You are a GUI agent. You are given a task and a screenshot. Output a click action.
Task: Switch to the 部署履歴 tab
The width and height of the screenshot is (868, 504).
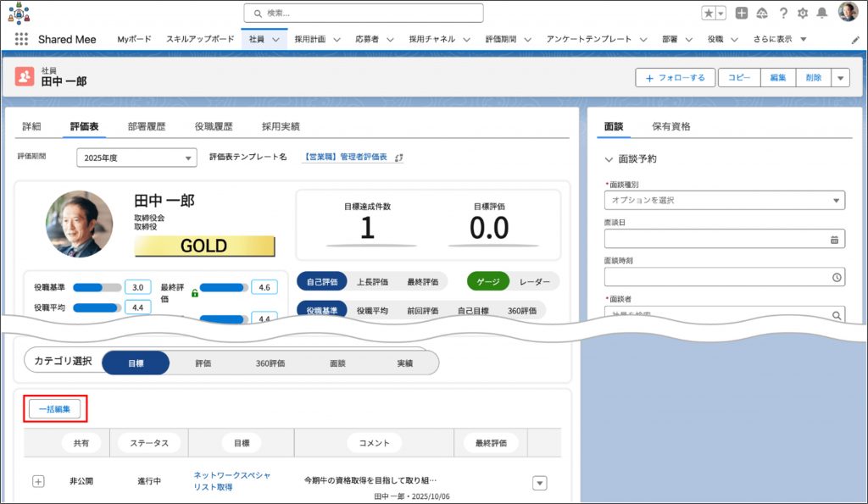point(147,126)
